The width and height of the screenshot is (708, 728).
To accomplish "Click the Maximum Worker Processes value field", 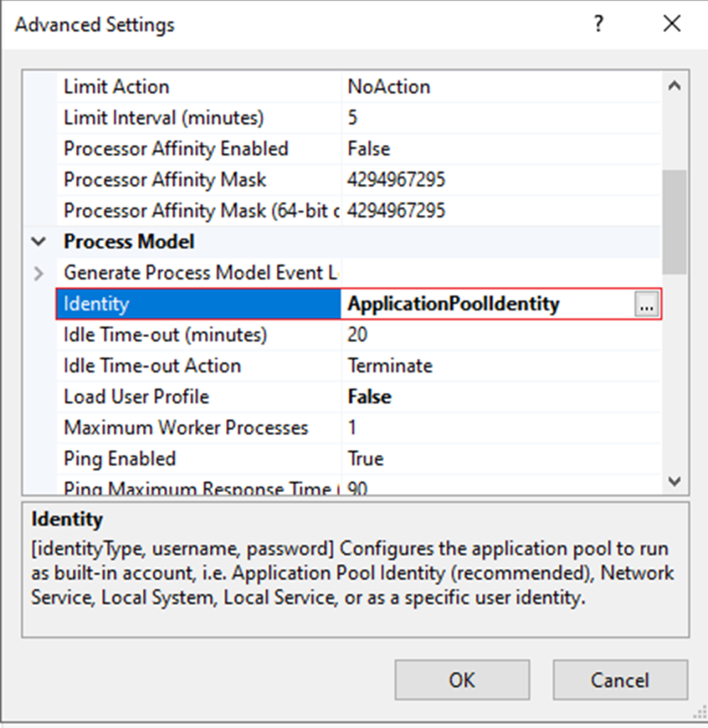I will [500, 427].
